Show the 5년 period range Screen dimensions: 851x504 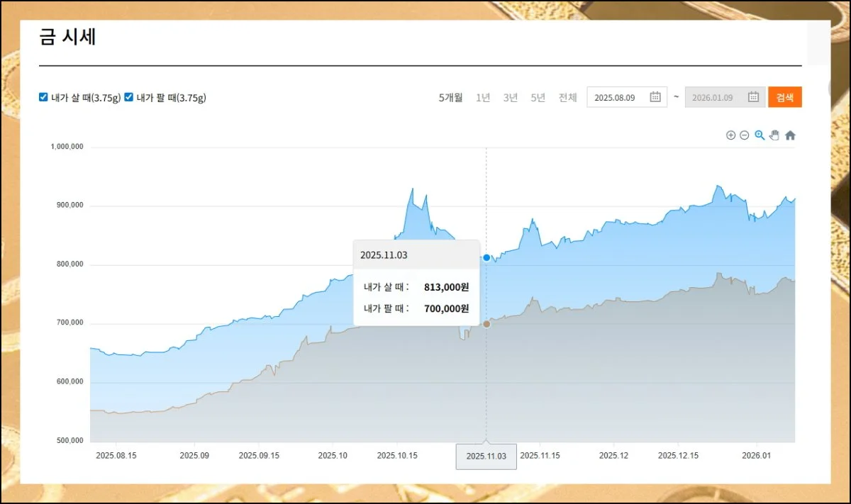coord(538,98)
